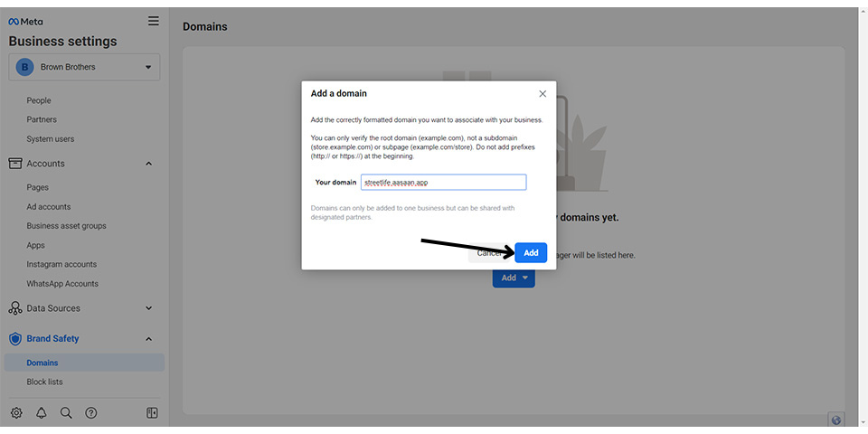Close the Add a domain dialog
The height and width of the screenshot is (434, 868).
coord(542,93)
